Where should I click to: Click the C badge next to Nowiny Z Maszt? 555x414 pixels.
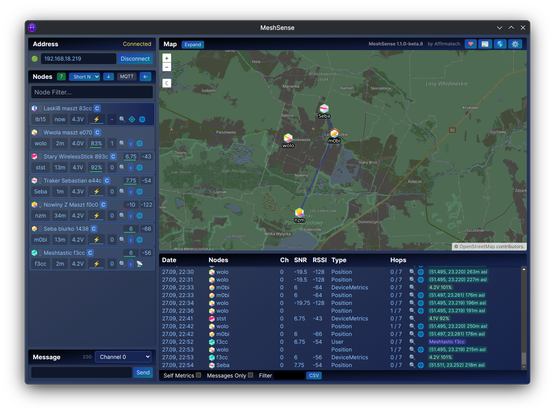click(103, 205)
